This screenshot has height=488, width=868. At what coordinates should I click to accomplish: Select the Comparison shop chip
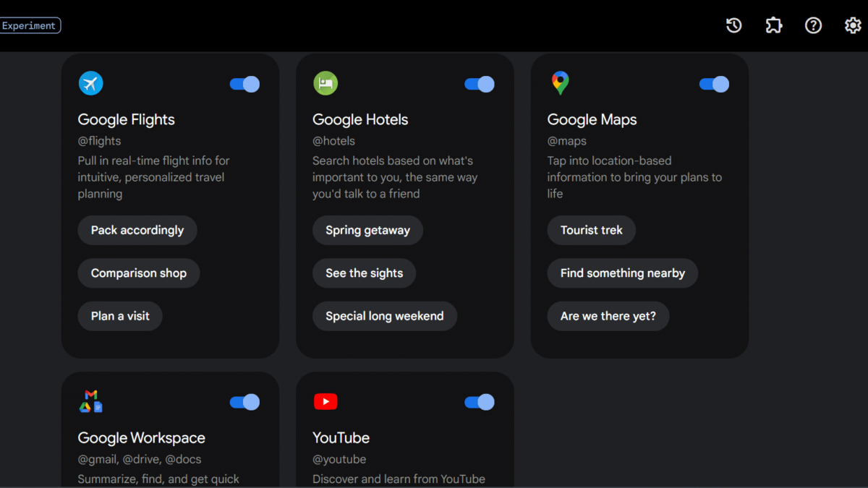pos(139,273)
